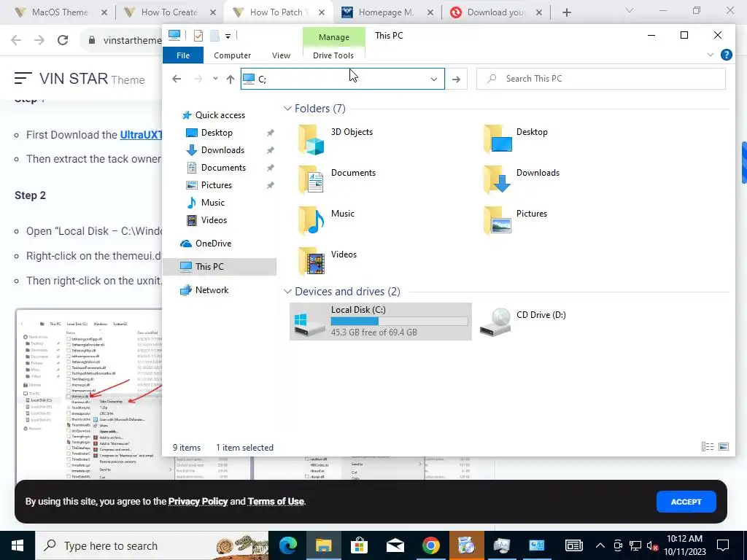The image size is (747, 560).
Task: Reload the browser page
Action: [63, 40]
